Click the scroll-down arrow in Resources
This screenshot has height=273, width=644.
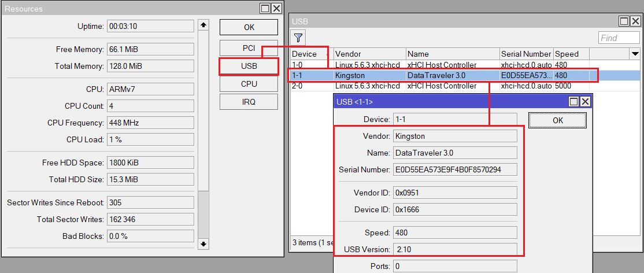click(203, 244)
